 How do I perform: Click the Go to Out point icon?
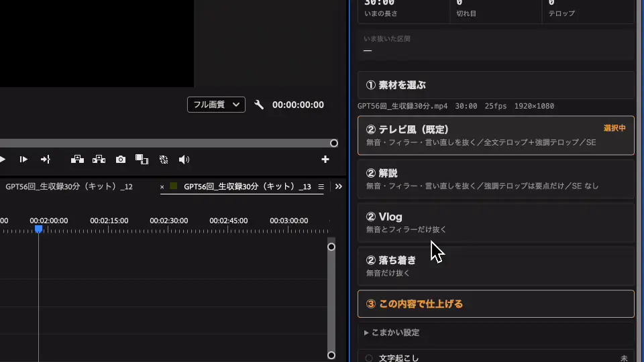45,160
